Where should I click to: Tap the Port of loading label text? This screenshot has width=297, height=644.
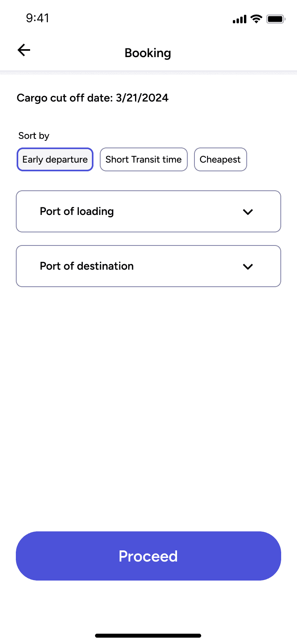point(77,211)
